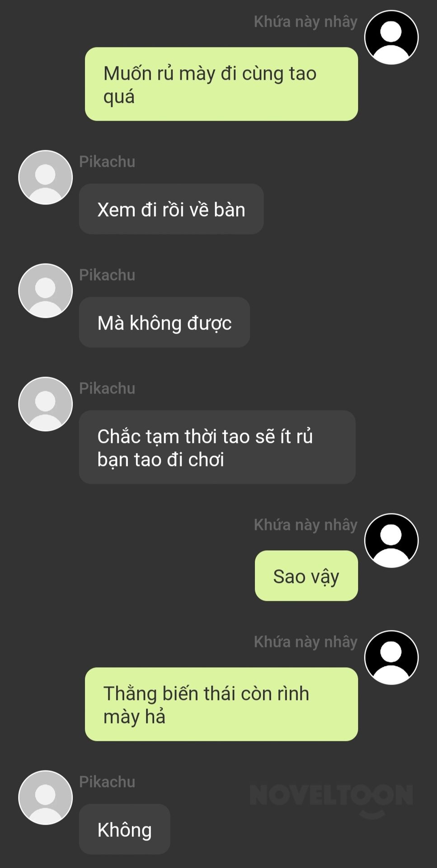
Task: Tap Pikachu's avatar beside "Chắc tạm thời" message
Action: coord(45,404)
